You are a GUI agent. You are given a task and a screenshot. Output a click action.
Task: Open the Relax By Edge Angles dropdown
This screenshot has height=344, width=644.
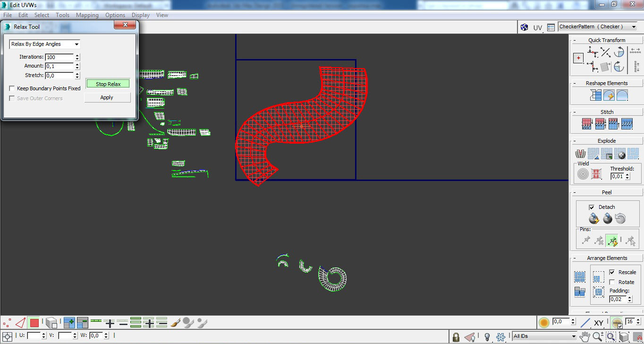44,44
